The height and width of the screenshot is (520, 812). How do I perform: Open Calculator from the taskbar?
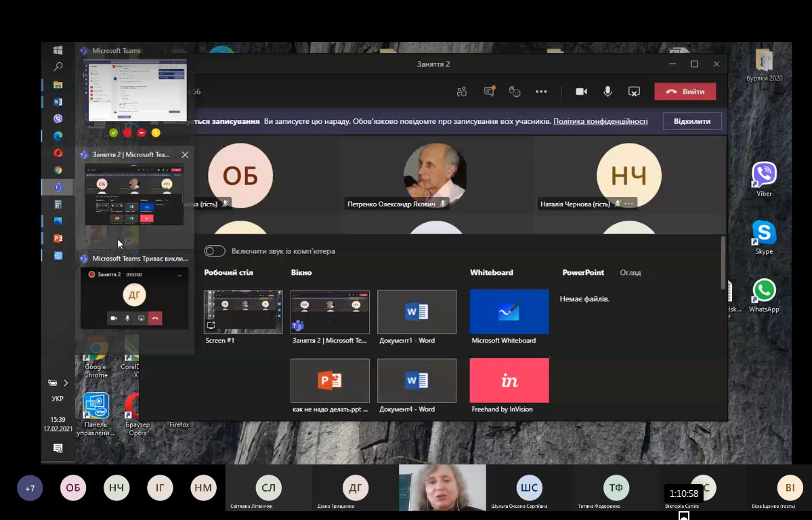tap(58, 204)
